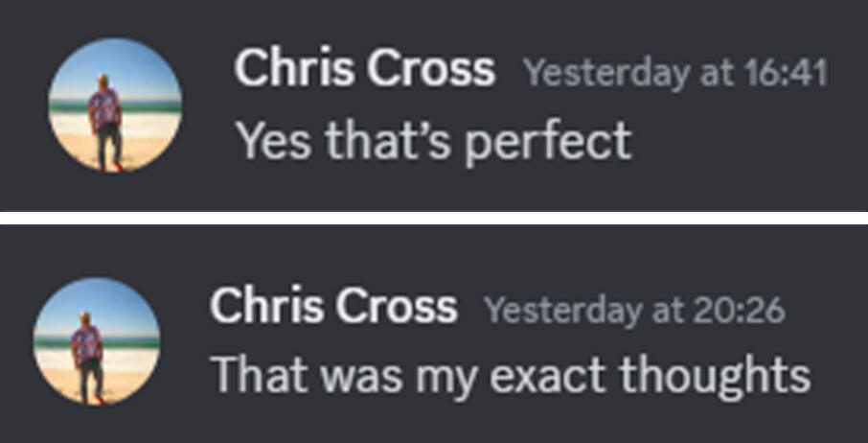This screenshot has height=443, width=868.
Task: Open Chris Cross profile from 'Yes that's perfect' username
Action: [x=364, y=69]
